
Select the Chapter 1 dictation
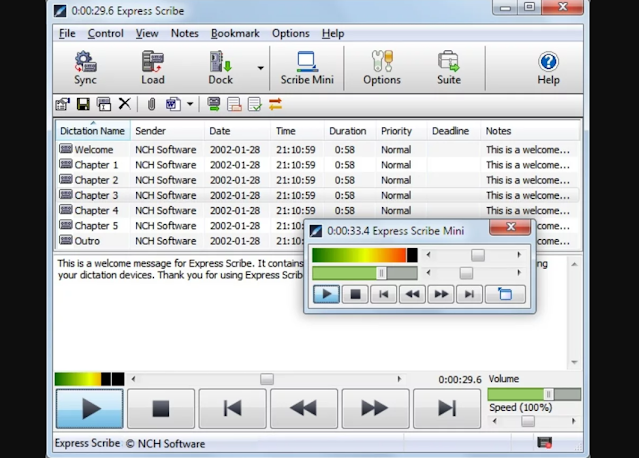(317, 165)
